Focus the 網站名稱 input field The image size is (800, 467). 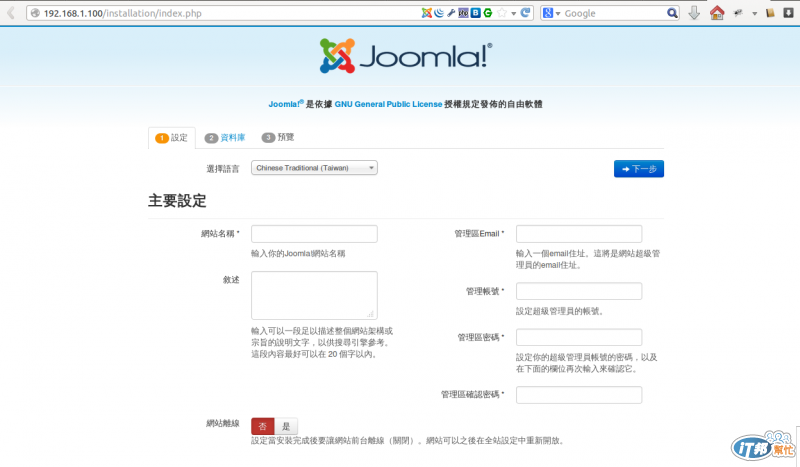[x=314, y=234]
